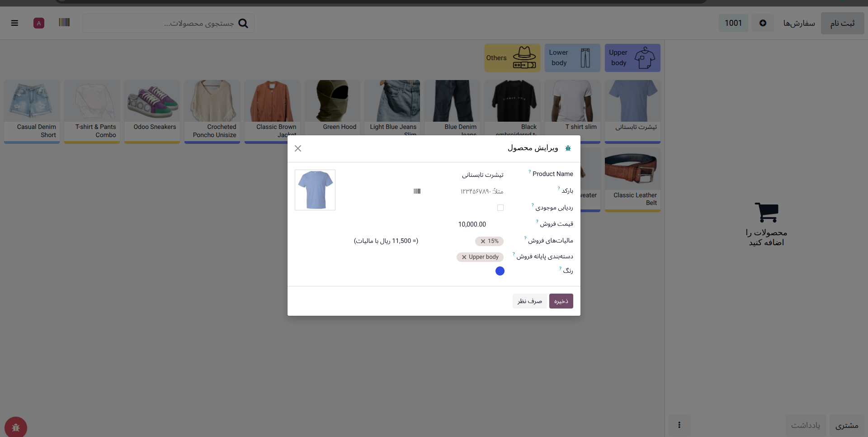The width and height of the screenshot is (868, 437).
Task: Open the orders menu (سفارش‌ها)
Action: (799, 23)
